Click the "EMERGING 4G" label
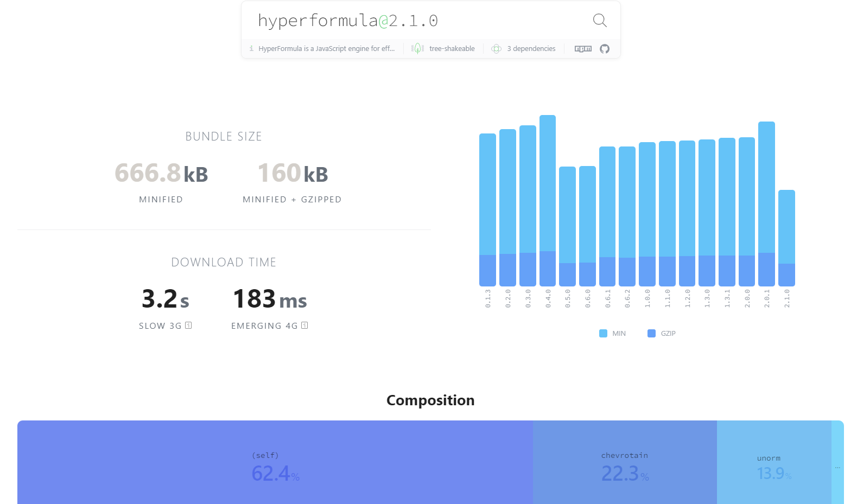Image resolution: width=857 pixels, height=504 pixels. pos(264,326)
